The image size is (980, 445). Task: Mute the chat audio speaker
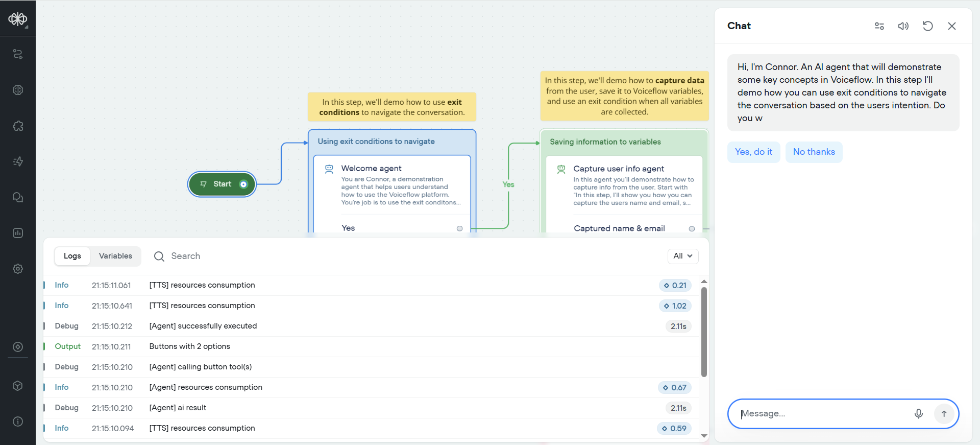pos(903,26)
